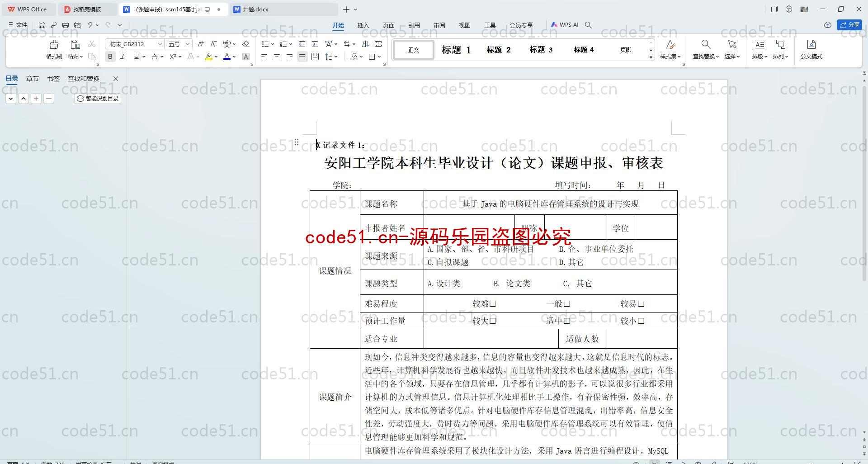
Task: Click the superscript X² icon
Action: click(x=173, y=57)
